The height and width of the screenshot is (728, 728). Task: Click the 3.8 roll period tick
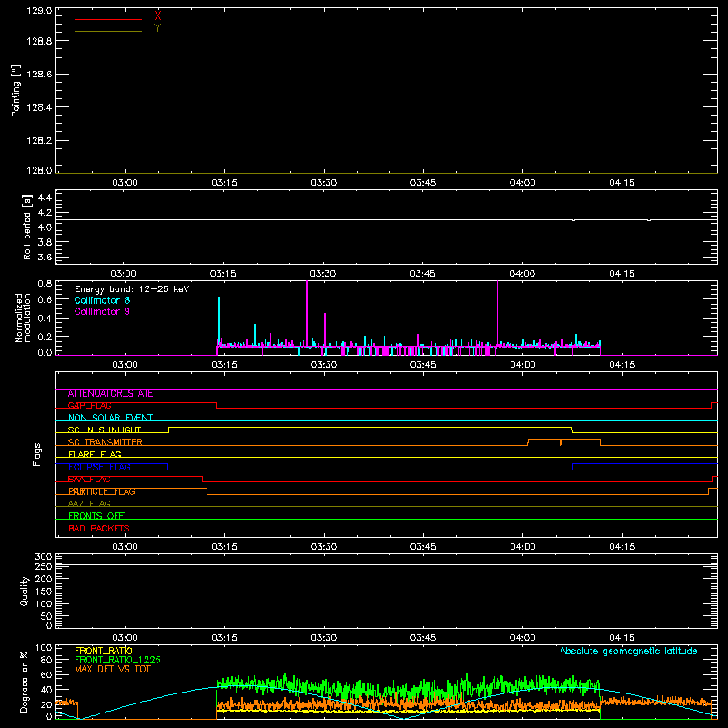coord(45,242)
